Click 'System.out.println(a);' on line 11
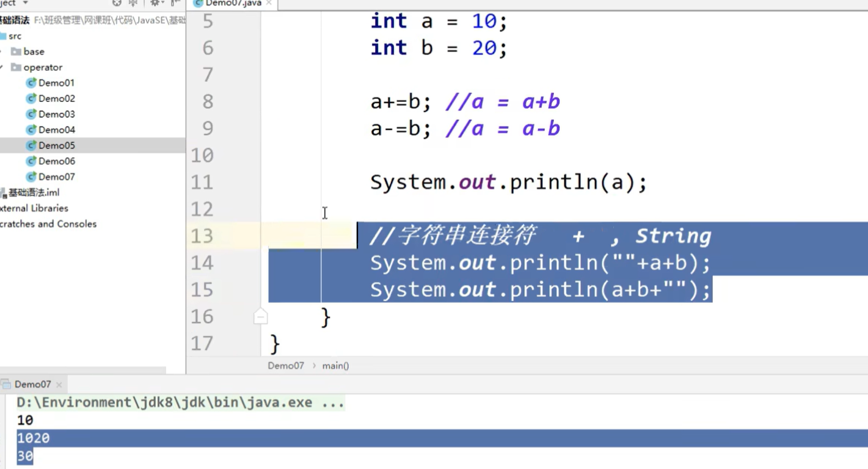The height and width of the screenshot is (469, 868). coord(509,183)
